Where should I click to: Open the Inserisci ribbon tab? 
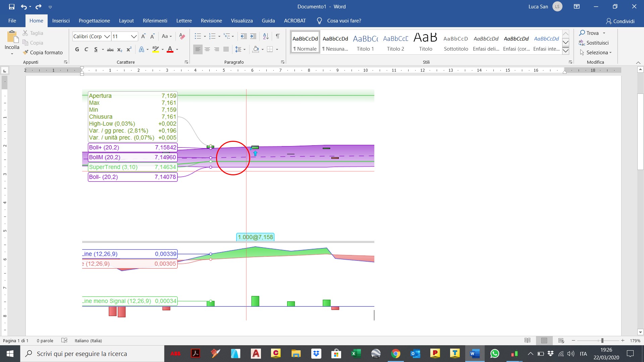(x=61, y=21)
